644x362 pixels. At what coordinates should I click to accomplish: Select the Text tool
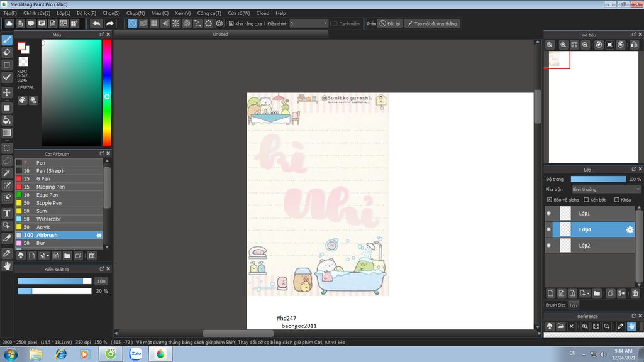tap(6, 213)
